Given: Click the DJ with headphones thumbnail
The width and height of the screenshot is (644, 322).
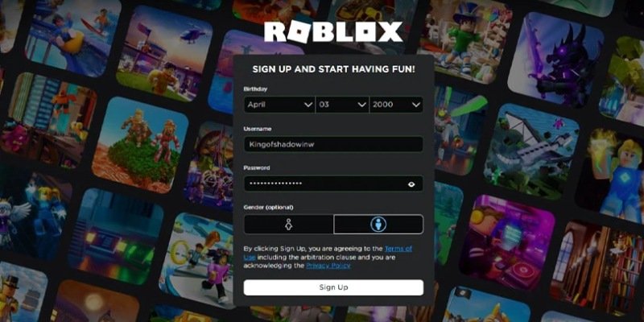Looking at the screenshot, I should 507,243.
